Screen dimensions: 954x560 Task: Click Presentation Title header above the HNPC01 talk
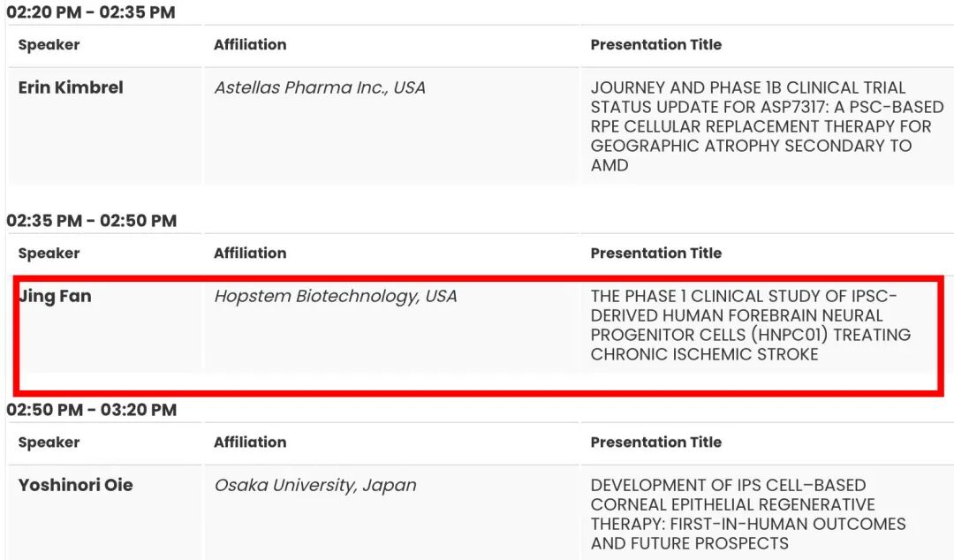point(656,253)
